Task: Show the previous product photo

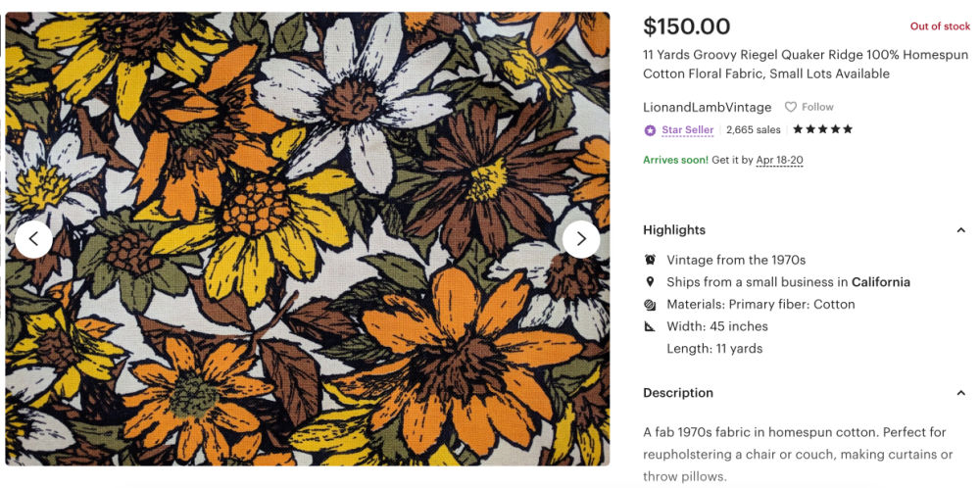Action: (33, 238)
